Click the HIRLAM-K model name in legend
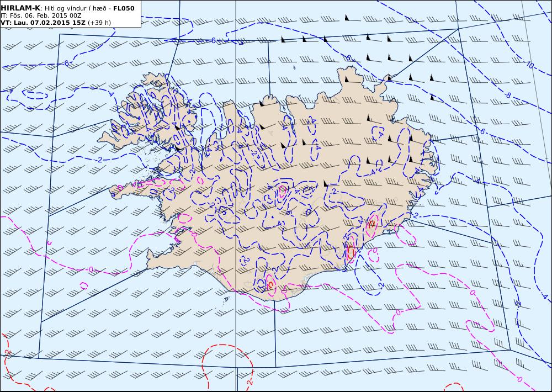552x392 pixels. (x=20, y=8)
